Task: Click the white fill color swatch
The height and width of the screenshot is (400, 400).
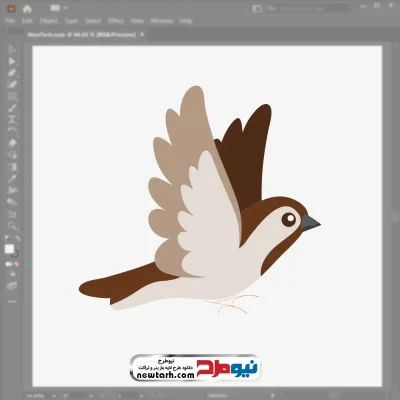Action: tap(9, 249)
